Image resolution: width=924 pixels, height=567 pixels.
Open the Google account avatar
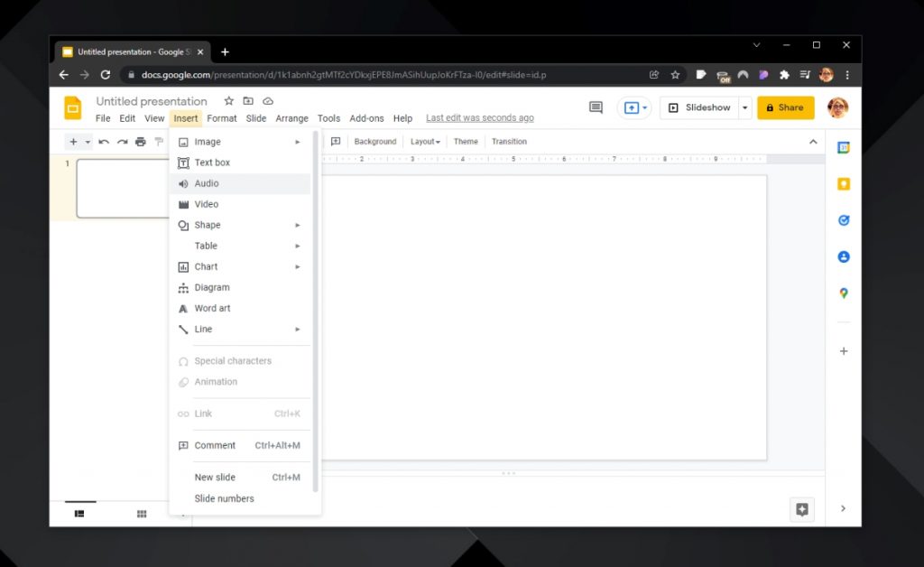pyautogui.click(x=837, y=107)
